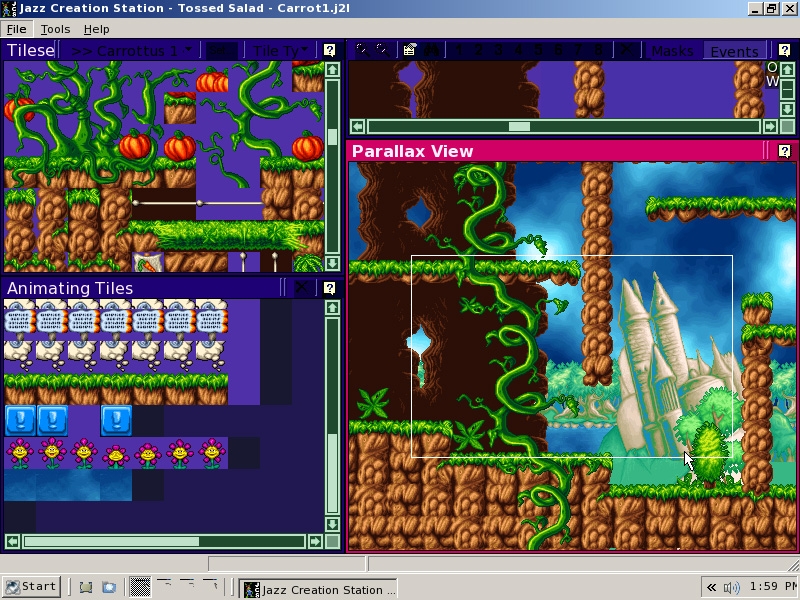Click the zoom in magnifier in layer toolbar
This screenshot has width=800, height=600.
(362, 50)
